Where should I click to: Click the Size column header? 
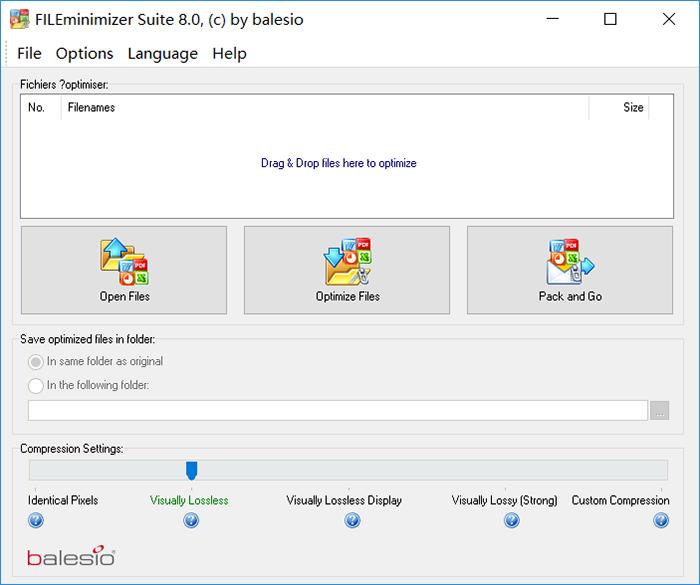point(632,108)
